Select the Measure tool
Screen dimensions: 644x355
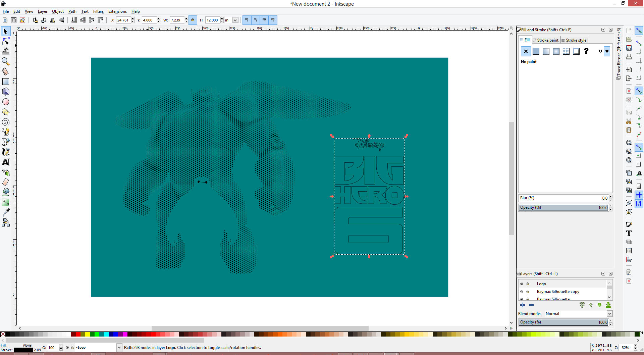[x=6, y=71]
